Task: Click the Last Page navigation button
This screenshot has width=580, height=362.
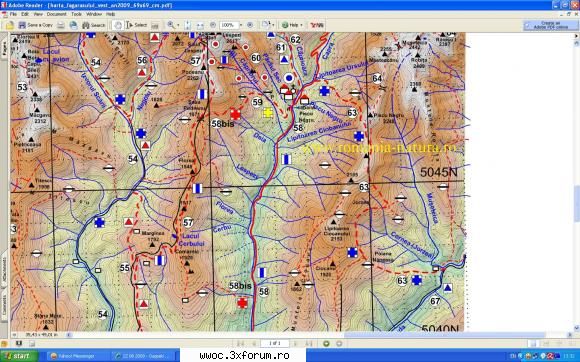Action: click(x=309, y=344)
